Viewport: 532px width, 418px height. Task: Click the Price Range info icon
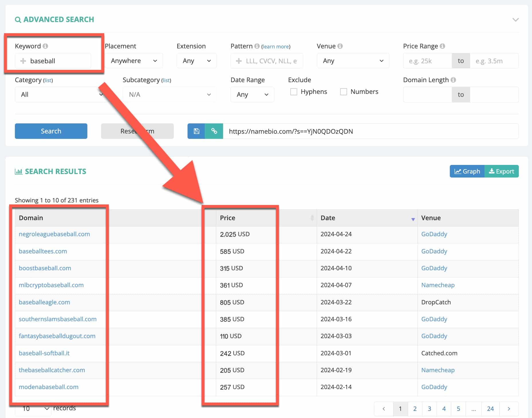click(442, 46)
